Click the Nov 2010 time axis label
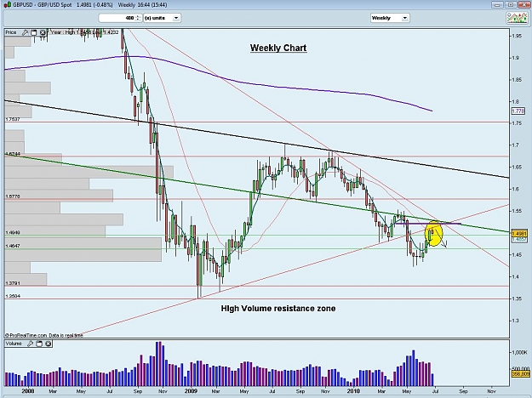Screen dimensions: 532x398 pyautogui.click(x=492, y=391)
